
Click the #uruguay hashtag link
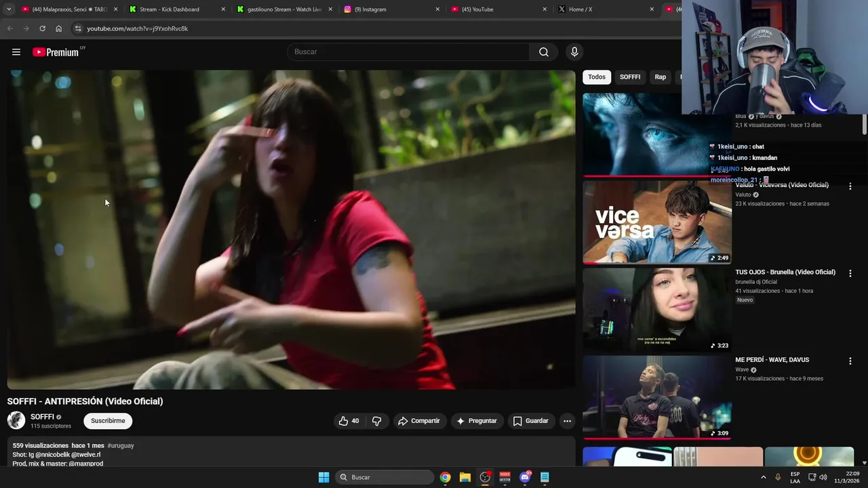121,446
